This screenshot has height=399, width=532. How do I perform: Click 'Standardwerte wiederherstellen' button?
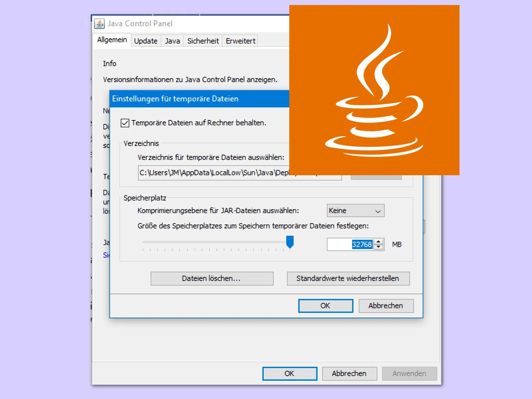(348, 279)
